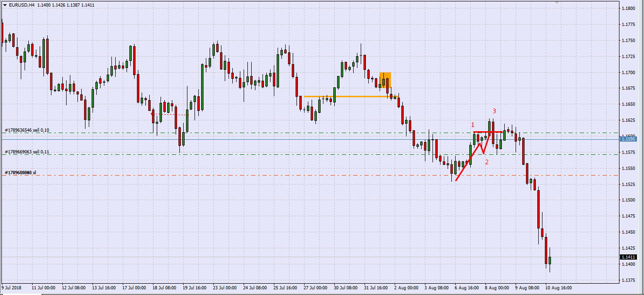Click the 10 Aug 16:00 time label
644x295 pixels.
559,287
